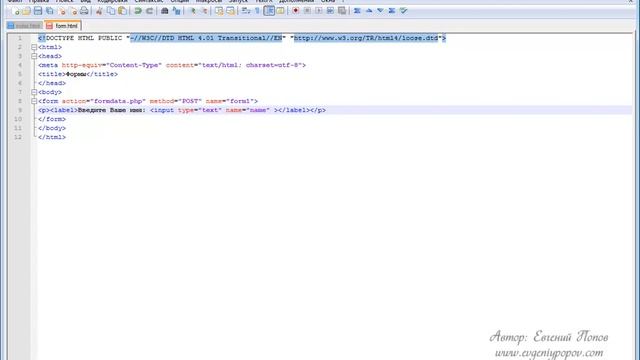The height and width of the screenshot is (360, 640).
Task: Click the <title> line of code
Action: 78,74
